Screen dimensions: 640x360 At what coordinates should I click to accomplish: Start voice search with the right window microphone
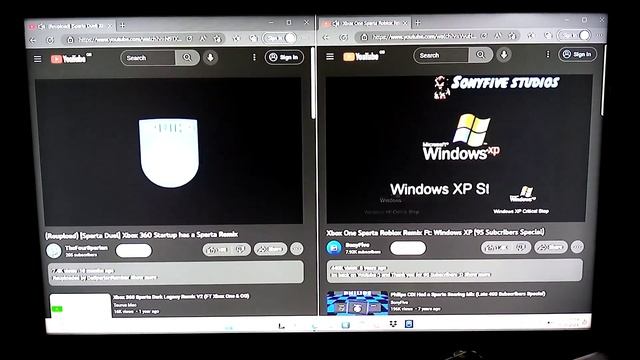point(504,55)
